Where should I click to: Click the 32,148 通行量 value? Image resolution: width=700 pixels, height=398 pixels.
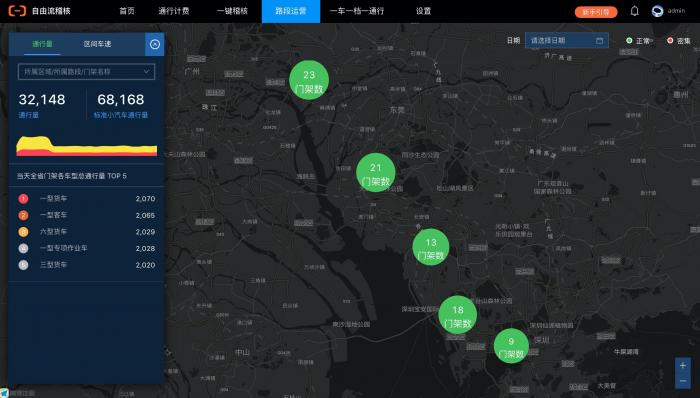(42, 100)
